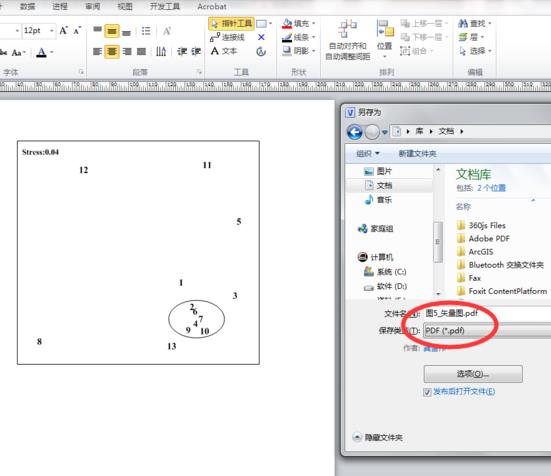Apply font color with underlined A
Screen dimensions: 551x476
click(41, 52)
